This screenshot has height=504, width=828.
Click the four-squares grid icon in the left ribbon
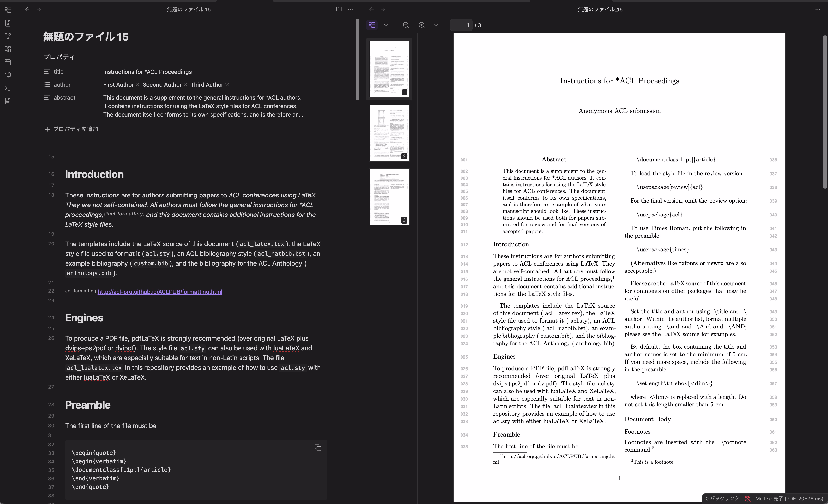pos(8,49)
